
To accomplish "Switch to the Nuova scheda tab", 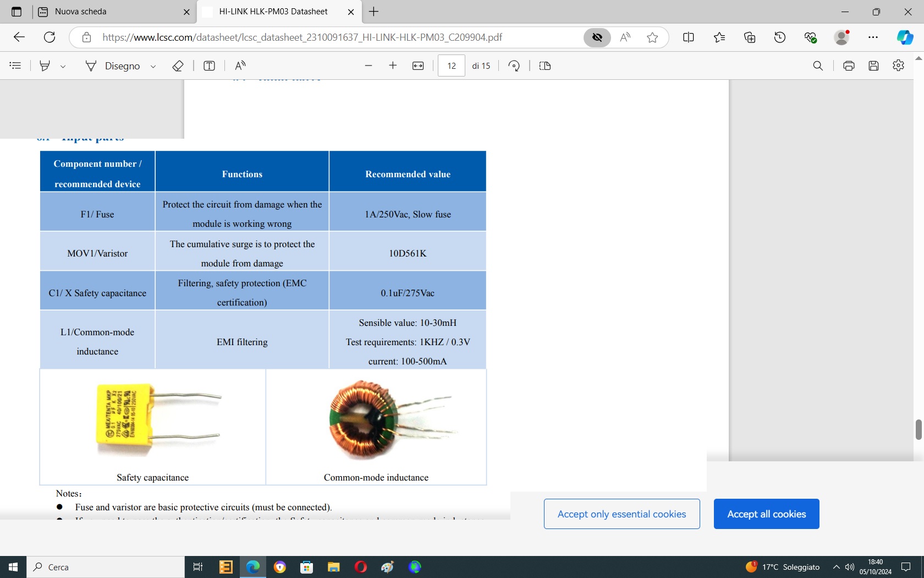I will click(x=110, y=12).
